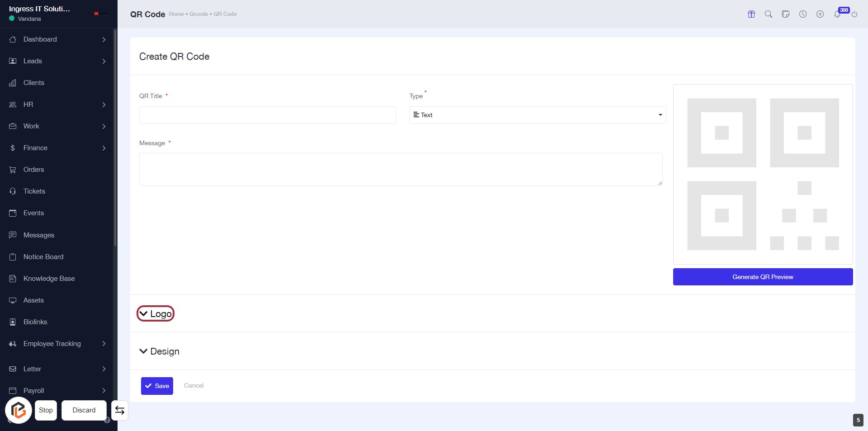Click the clock timer icon
Screen dimensions: 868x431
point(803,14)
